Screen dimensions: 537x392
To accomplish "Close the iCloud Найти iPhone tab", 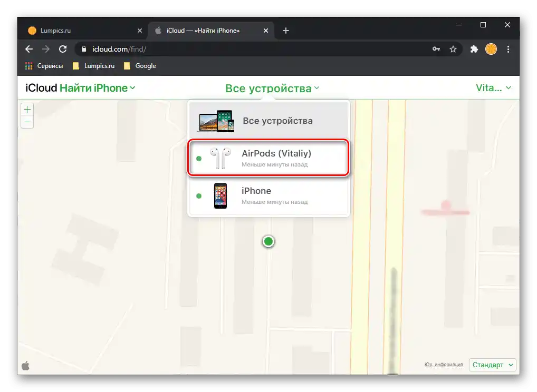I will 266,31.
